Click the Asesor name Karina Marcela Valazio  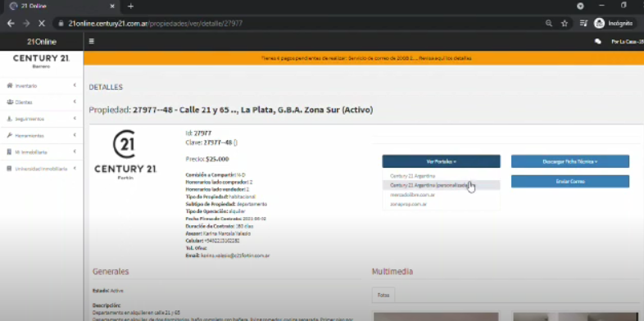coord(227,233)
